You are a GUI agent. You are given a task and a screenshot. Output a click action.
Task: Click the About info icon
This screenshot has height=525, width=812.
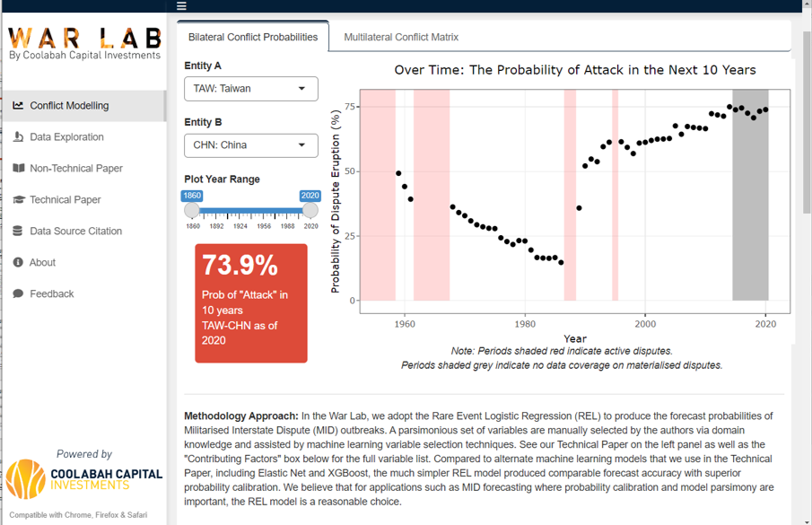click(x=18, y=263)
